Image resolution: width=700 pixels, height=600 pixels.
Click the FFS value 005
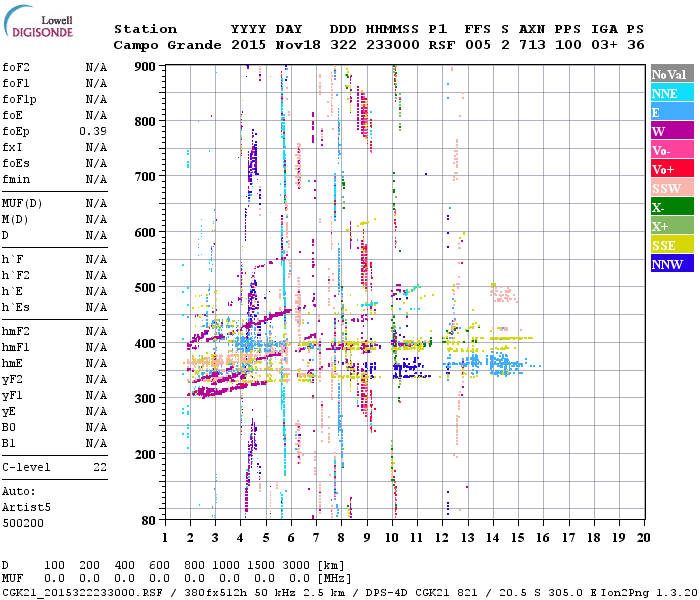click(478, 45)
